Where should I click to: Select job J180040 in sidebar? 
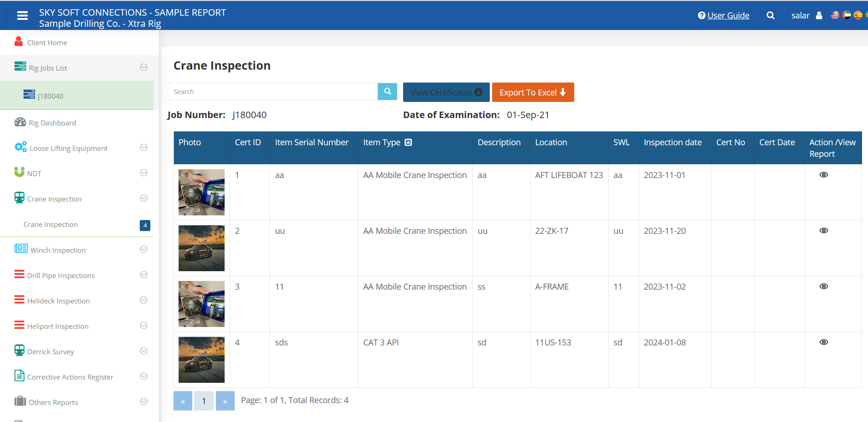(50, 96)
